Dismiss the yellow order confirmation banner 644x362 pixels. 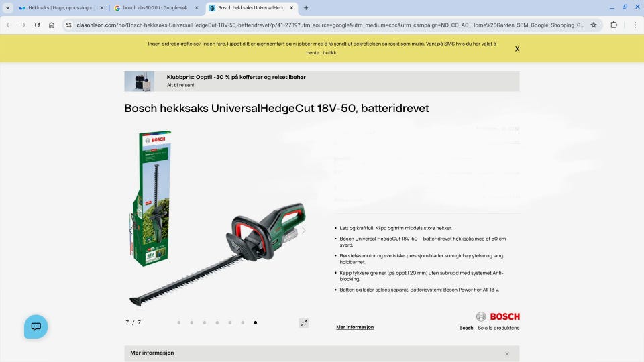[x=517, y=49]
